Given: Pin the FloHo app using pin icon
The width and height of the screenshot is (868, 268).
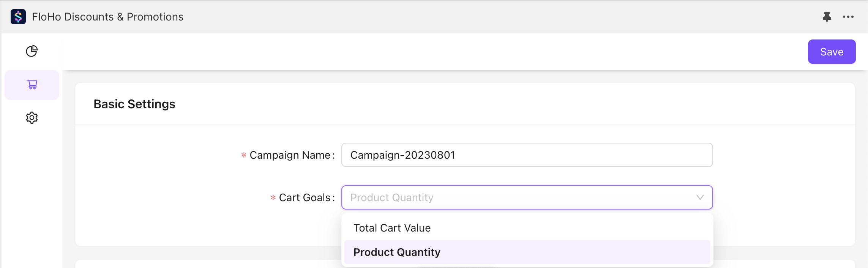Looking at the screenshot, I should [827, 17].
